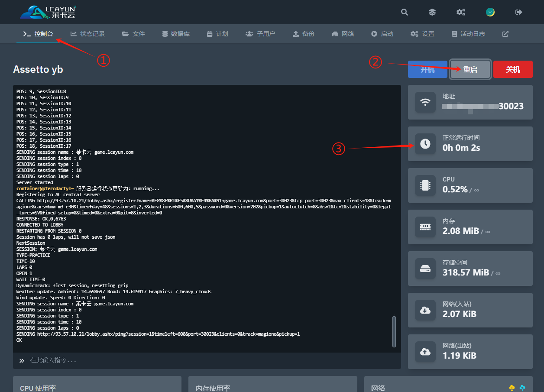Click the external link icon in nav bar
The image size is (544, 392).
505,34
